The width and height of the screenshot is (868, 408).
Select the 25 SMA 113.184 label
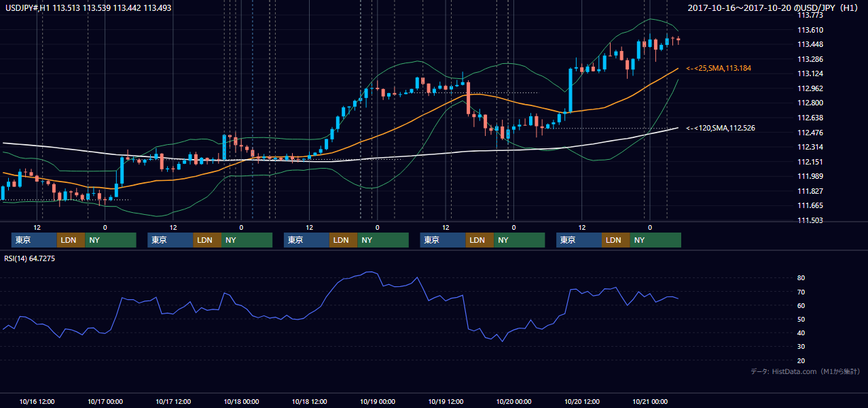719,69
